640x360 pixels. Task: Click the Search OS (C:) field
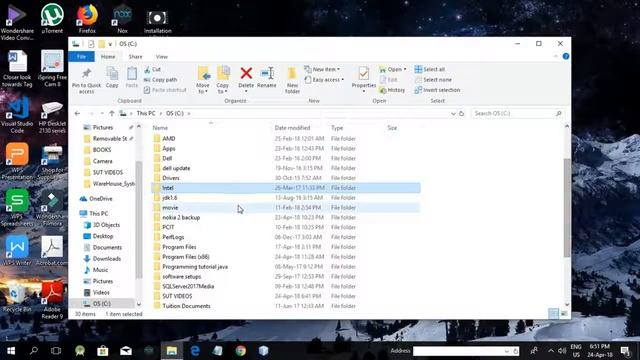pyautogui.click(x=517, y=113)
